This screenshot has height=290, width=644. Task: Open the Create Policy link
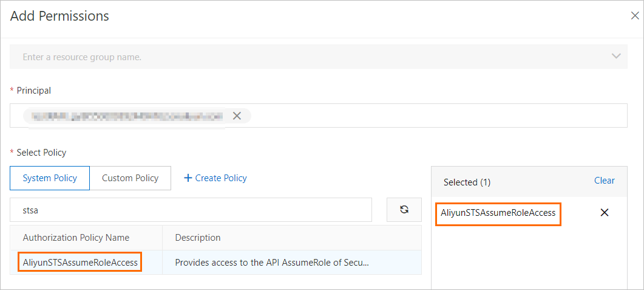point(221,178)
